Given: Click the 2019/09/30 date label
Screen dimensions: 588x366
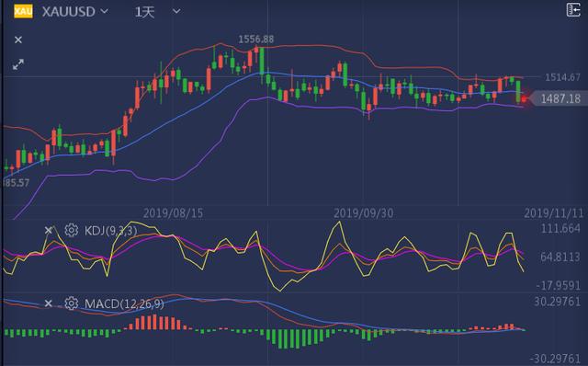Looking at the screenshot, I should [x=364, y=213].
